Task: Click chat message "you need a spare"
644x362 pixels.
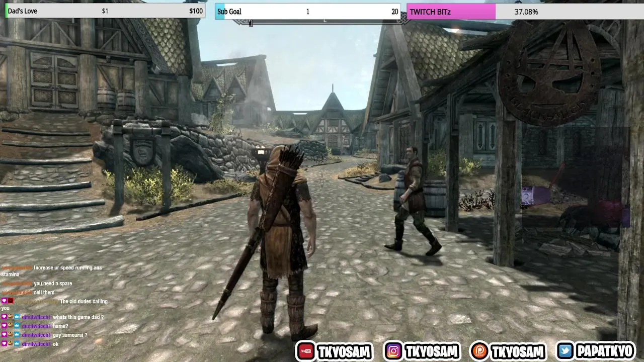Action: 53,284
